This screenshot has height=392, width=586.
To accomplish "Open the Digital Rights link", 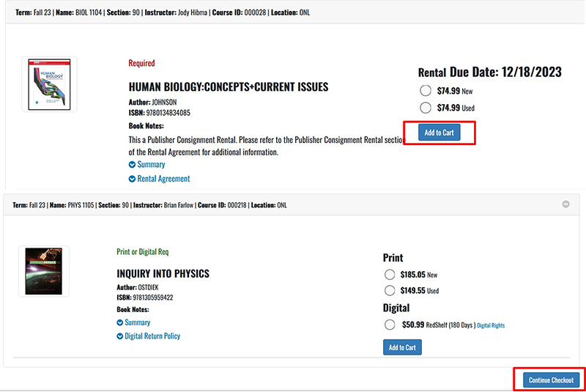I will coord(491,325).
